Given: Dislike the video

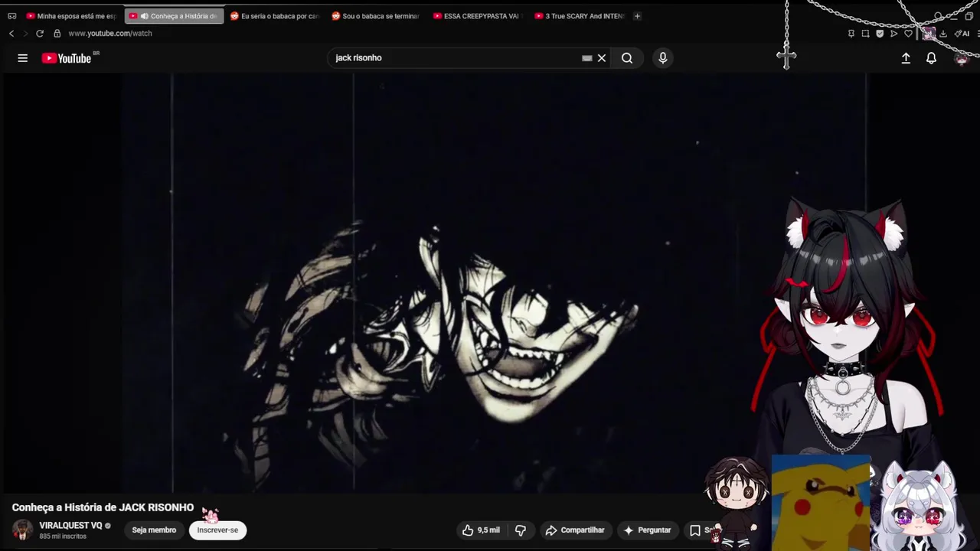Looking at the screenshot, I should 521,530.
